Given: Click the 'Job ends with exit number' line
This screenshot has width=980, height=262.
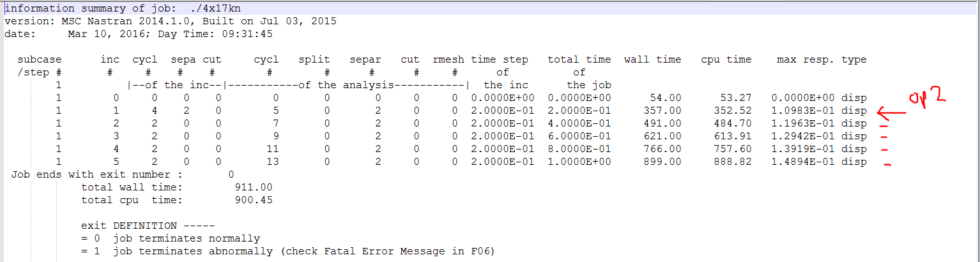Looking at the screenshot, I should pos(123,174).
